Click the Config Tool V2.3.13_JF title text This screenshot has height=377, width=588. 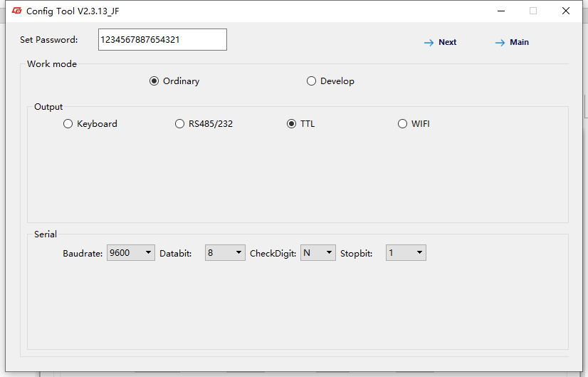[73, 11]
